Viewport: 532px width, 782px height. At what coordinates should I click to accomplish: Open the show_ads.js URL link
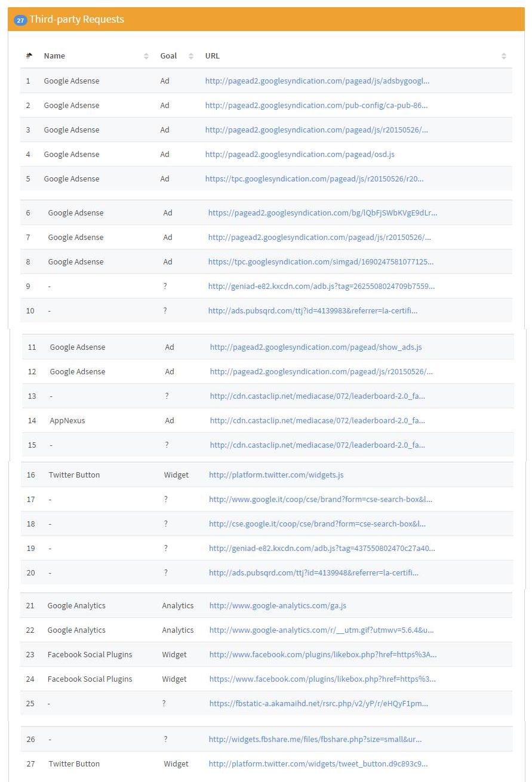click(x=316, y=347)
